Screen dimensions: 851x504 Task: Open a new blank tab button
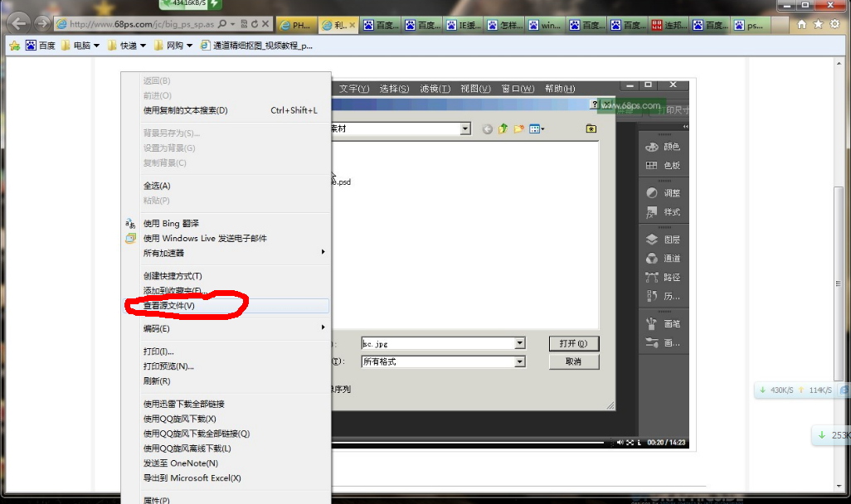[780, 25]
